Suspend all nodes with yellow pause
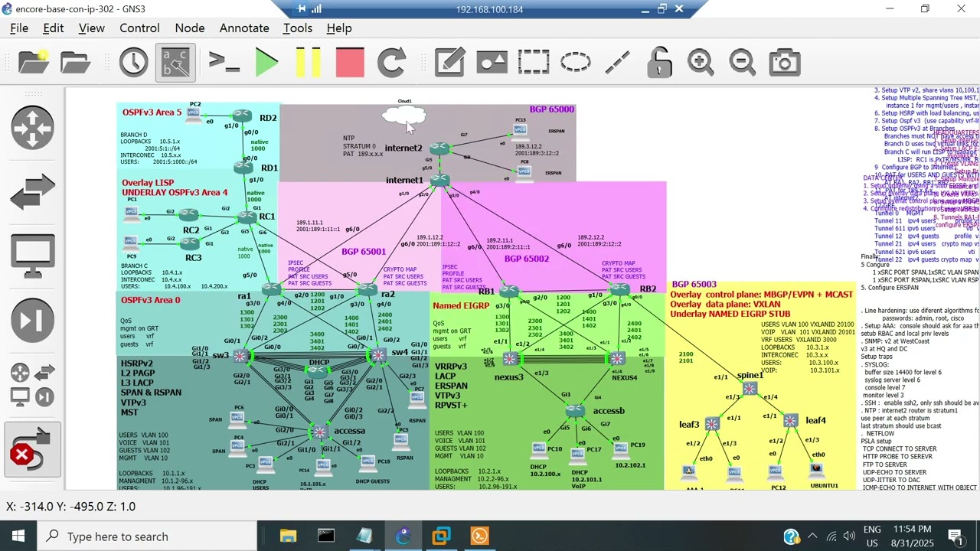Screen dimensions: 980x551 [x=308, y=62]
